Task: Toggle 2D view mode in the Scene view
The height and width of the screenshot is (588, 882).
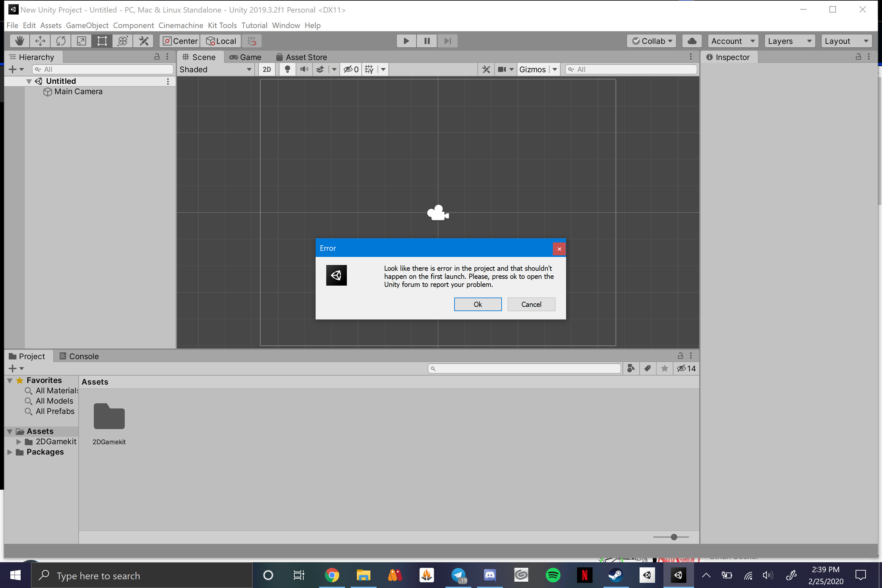Action: click(267, 69)
